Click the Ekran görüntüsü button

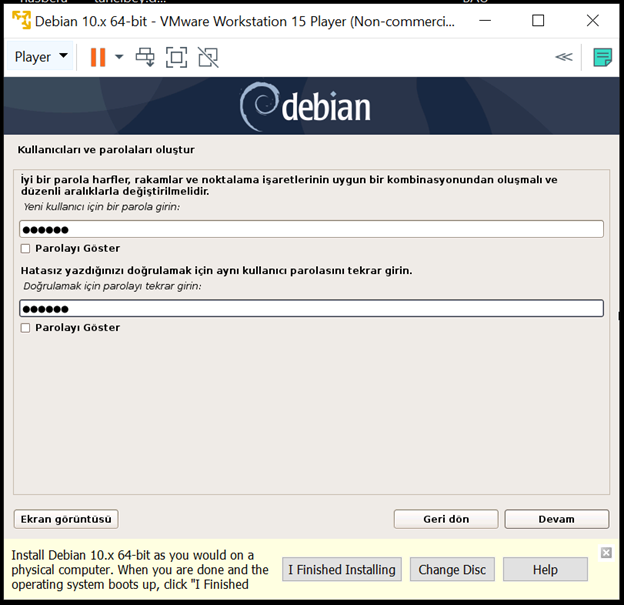click(x=66, y=519)
